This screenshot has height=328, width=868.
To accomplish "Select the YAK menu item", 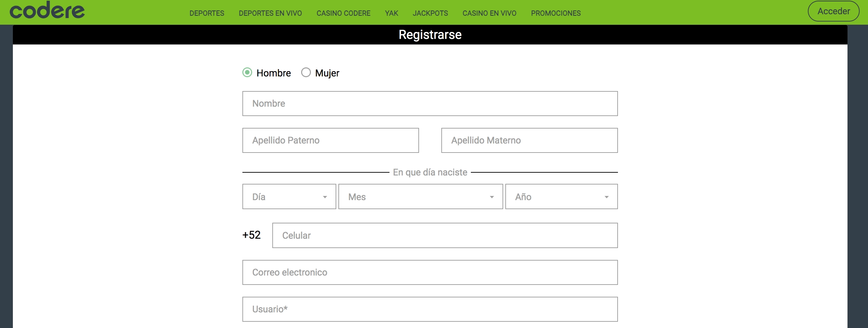I will [392, 13].
